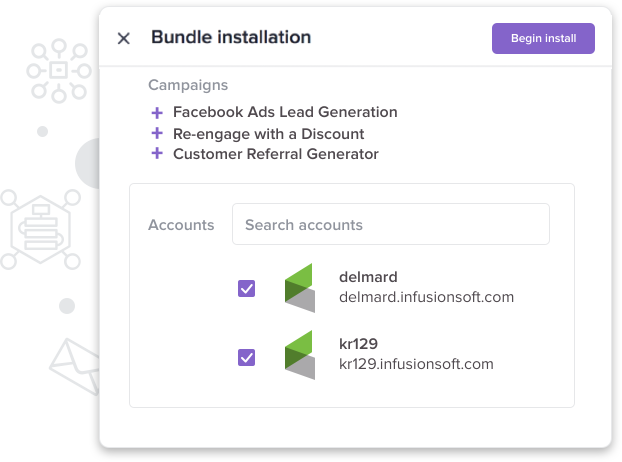Close the Bundle installation dialog
Viewport: 622px width, 462px height.
coord(124,38)
